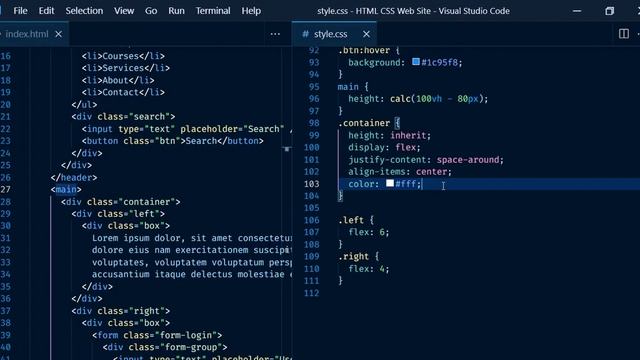Click line number 103 in style.css
Viewport: 640px width, 360px height.
[x=311, y=184]
